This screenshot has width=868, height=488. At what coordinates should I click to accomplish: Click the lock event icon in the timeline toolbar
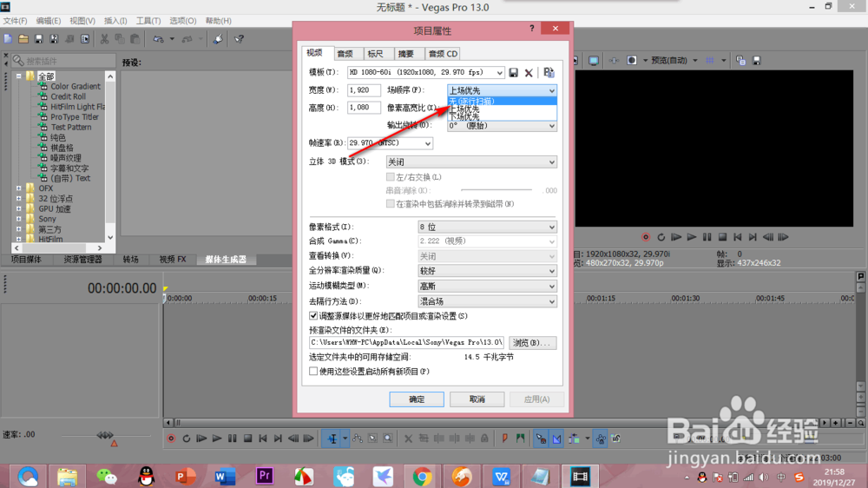coord(485,439)
